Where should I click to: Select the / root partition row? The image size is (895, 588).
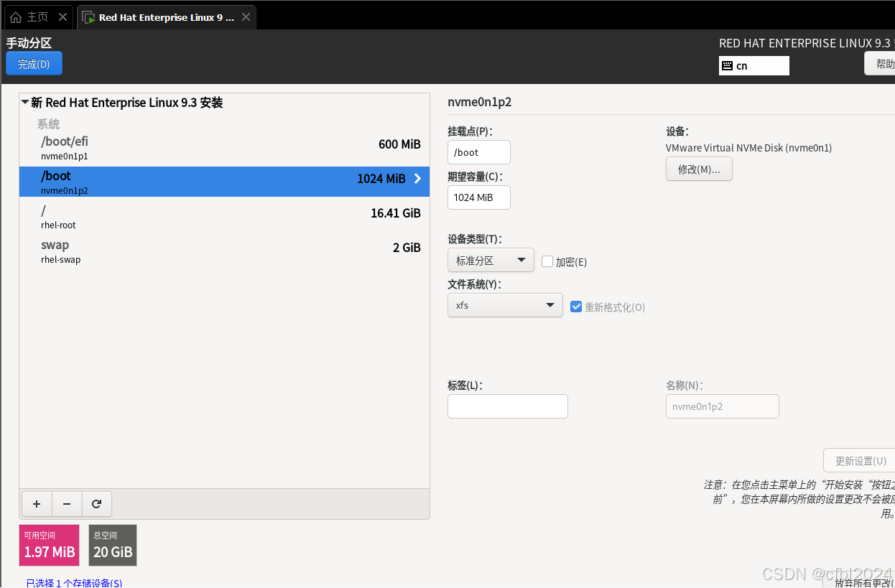click(224, 217)
